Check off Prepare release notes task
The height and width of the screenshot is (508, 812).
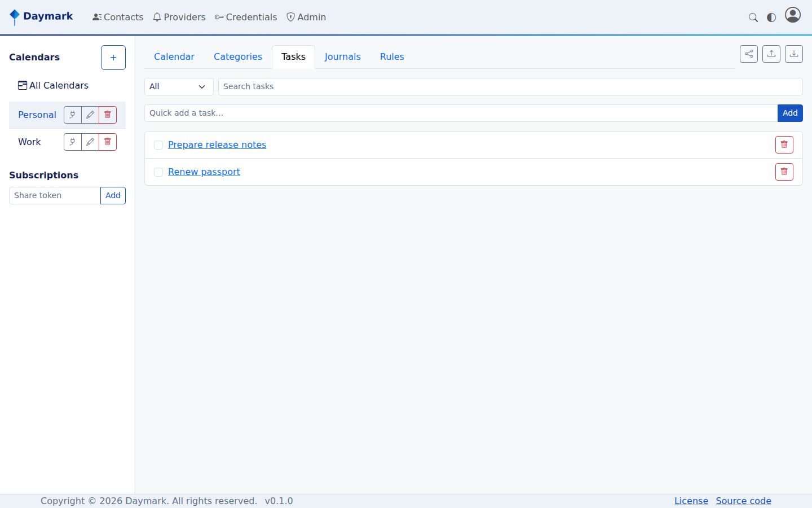158,145
